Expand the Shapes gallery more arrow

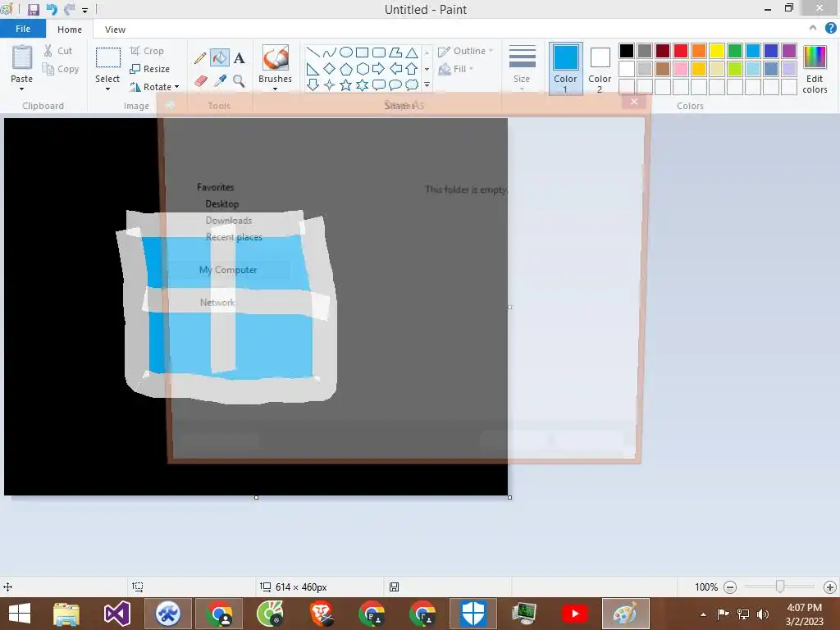pos(427,85)
